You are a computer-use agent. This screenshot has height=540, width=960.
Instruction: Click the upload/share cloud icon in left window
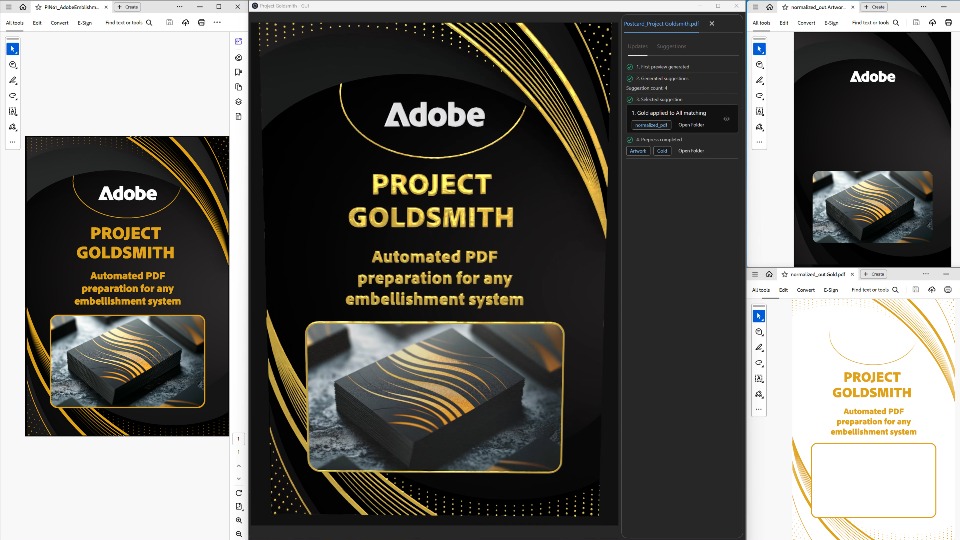pyautogui.click(x=185, y=21)
